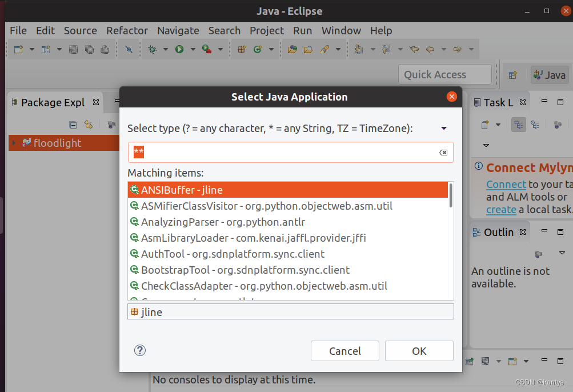Click the Previous Annotation toolbar icon
The image size is (573, 392).
click(x=386, y=49)
